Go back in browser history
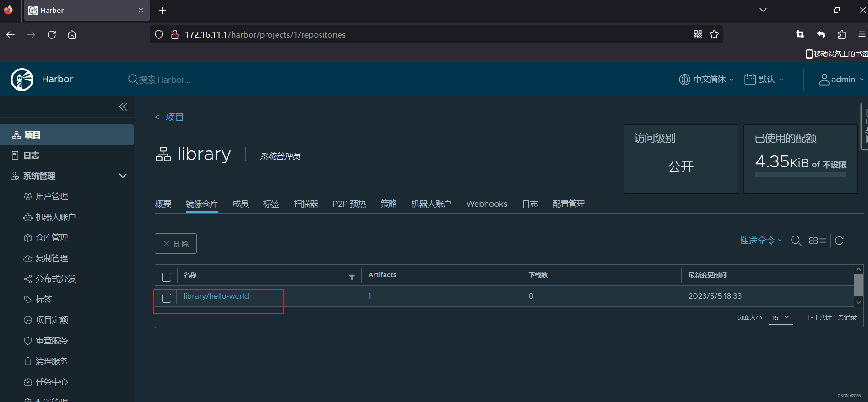868x402 pixels. pyautogui.click(x=11, y=35)
